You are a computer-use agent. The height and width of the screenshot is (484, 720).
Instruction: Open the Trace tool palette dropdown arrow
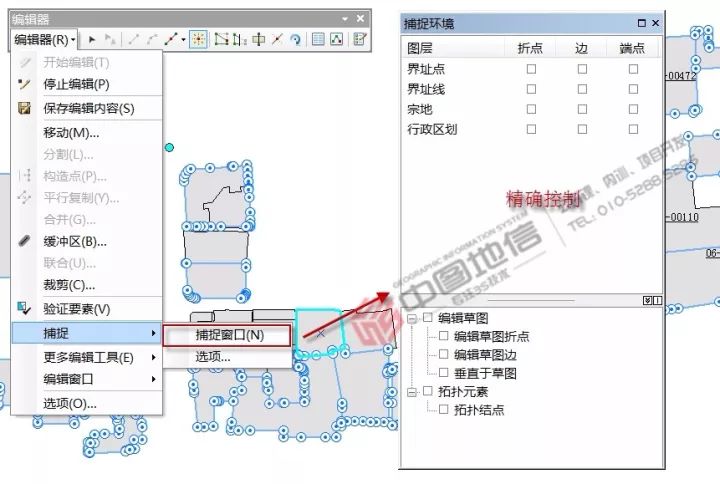tap(183, 40)
